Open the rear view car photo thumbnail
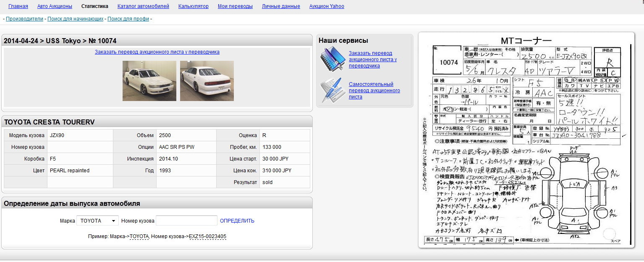Image resolution: width=644 pixels, height=262 pixels. click(x=207, y=81)
